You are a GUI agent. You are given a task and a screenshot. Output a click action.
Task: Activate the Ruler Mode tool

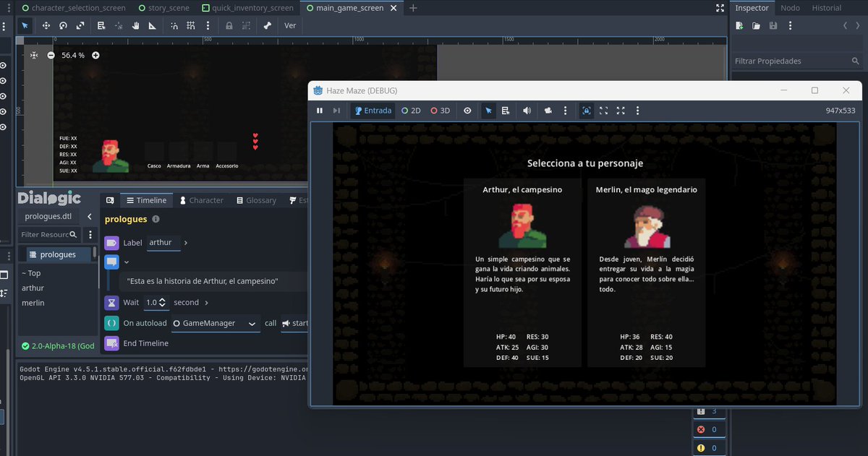tap(153, 25)
